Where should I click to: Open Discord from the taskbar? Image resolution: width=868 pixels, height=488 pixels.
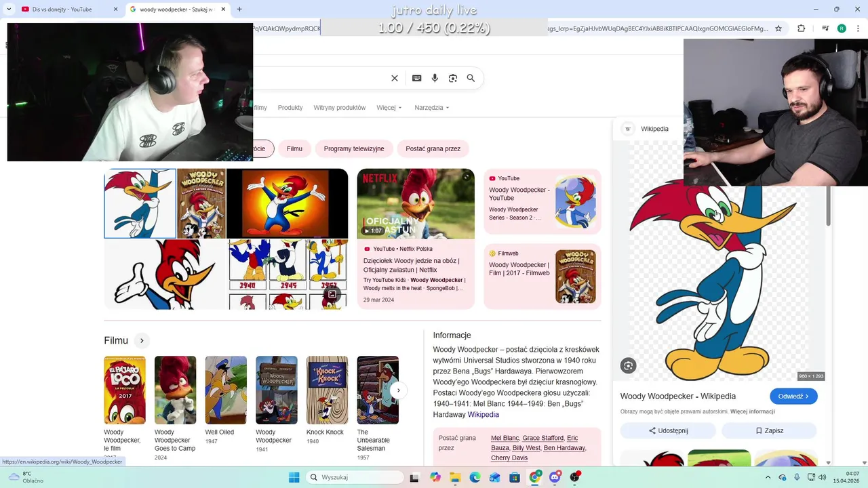(x=555, y=477)
